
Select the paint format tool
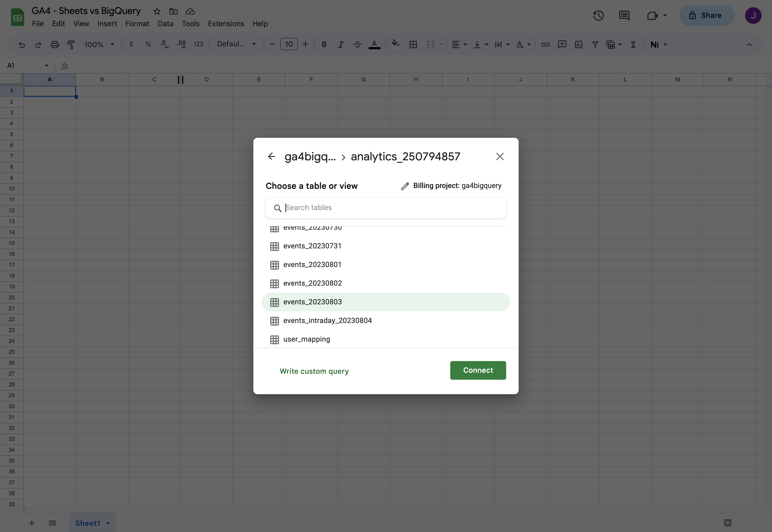click(71, 44)
